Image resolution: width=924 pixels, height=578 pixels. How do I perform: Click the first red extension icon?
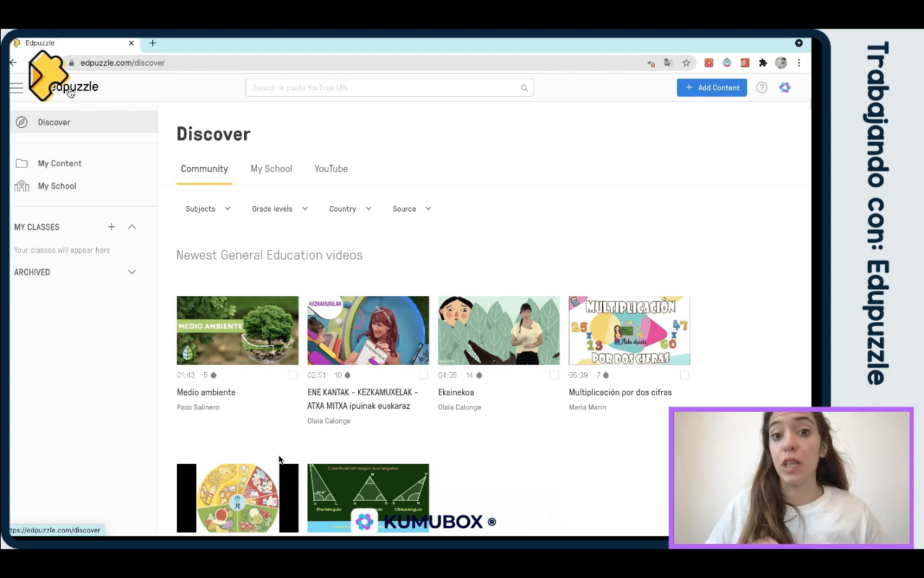point(709,63)
